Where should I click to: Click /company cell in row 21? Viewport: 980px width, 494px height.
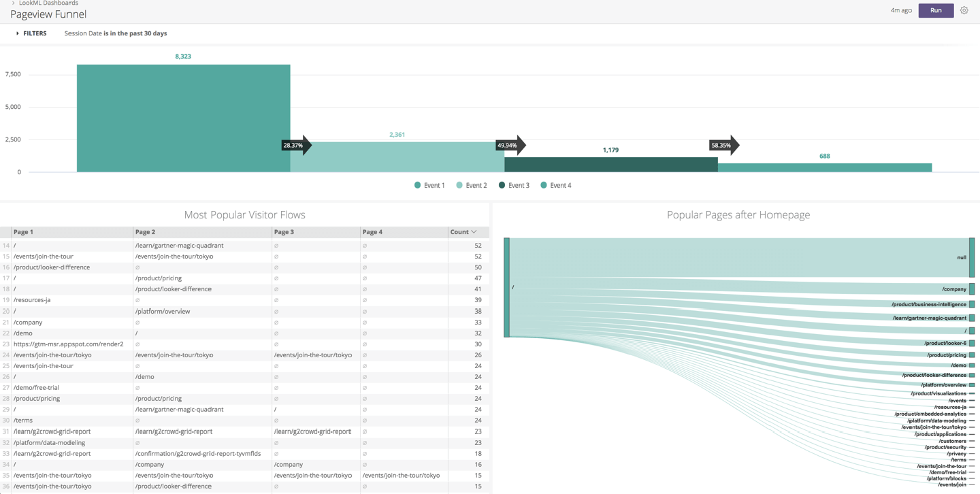(x=28, y=323)
